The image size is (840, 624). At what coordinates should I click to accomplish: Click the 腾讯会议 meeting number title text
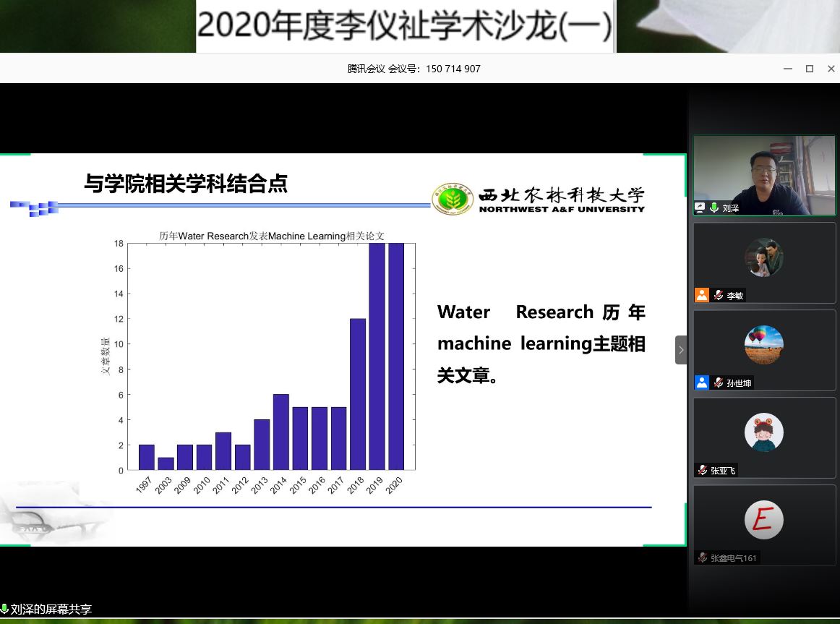[x=413, y=69]
